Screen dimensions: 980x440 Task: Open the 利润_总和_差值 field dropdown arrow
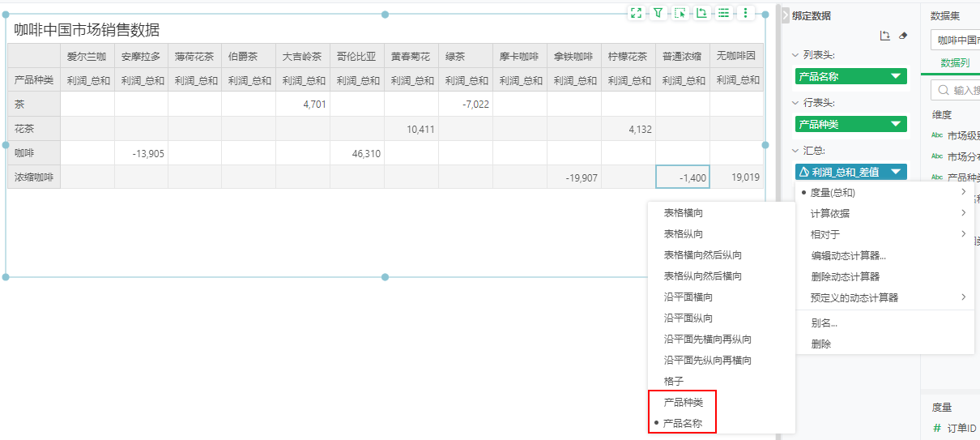point(896,172)
